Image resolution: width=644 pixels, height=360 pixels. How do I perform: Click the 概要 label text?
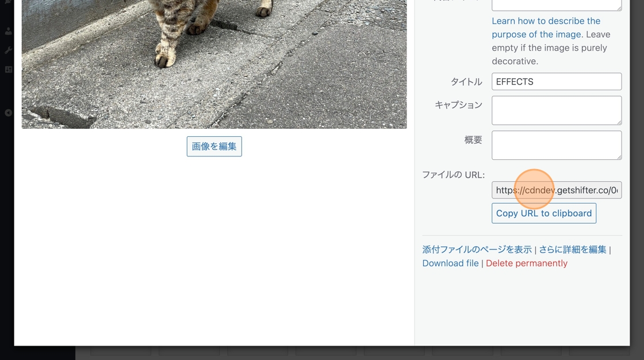[473, 140]
